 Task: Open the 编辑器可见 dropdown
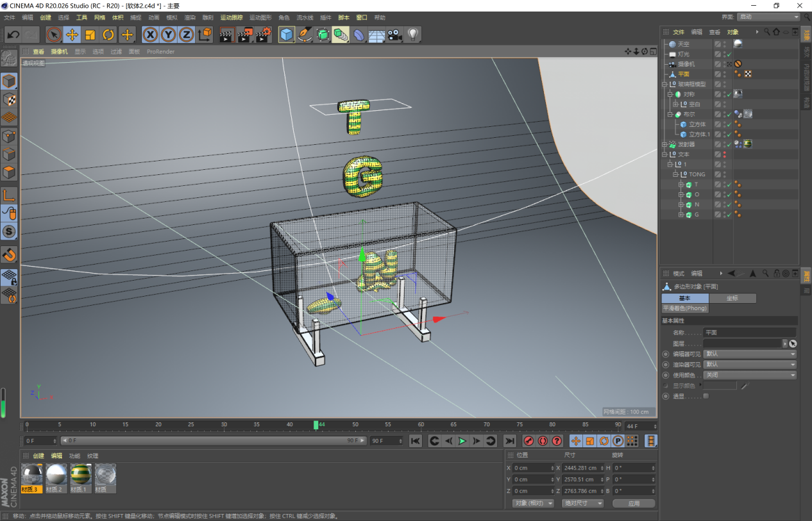click(x=749, y=354)
